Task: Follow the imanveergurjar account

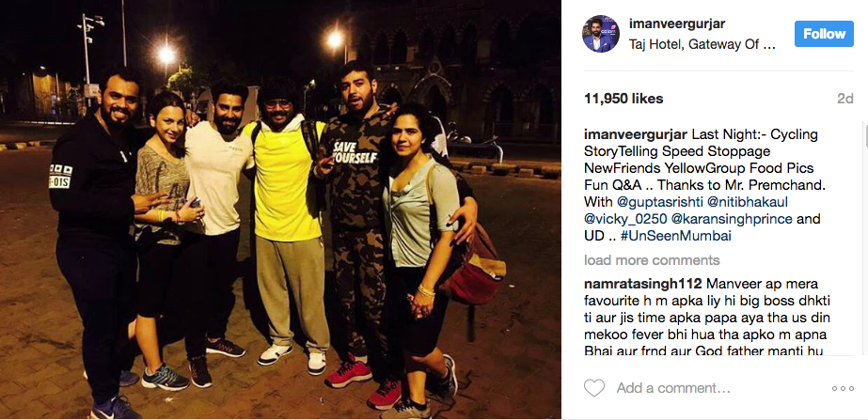Action: coord(824,34)
